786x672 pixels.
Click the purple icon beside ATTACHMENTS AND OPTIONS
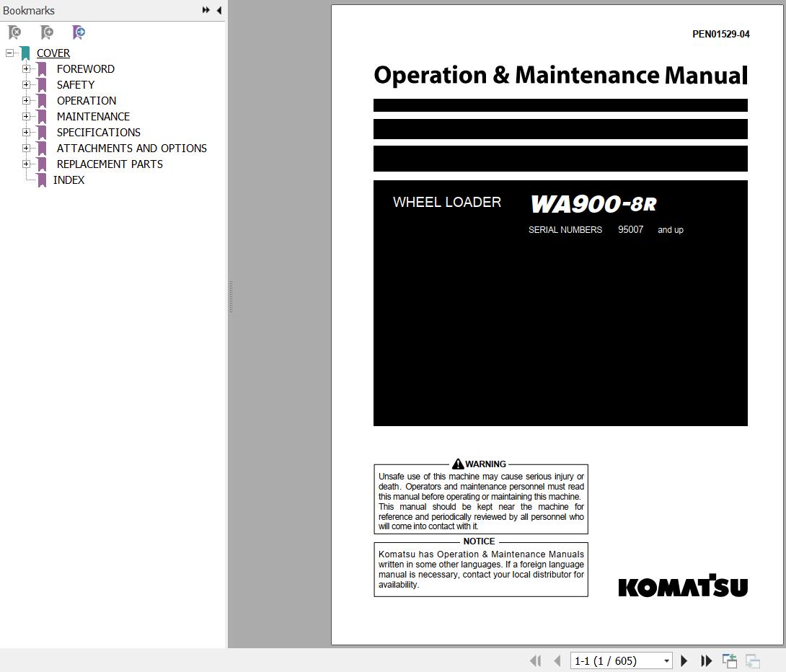[x=42, y=149]
